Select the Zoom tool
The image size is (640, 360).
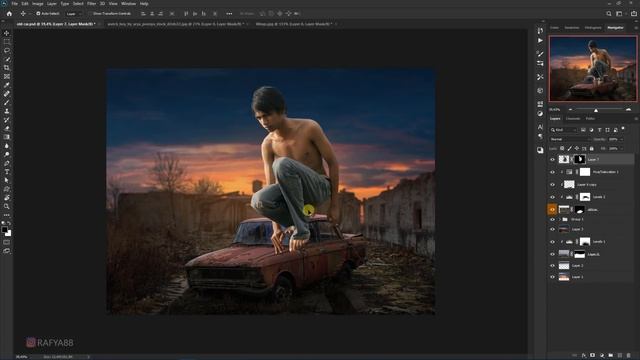coord(7,206)
